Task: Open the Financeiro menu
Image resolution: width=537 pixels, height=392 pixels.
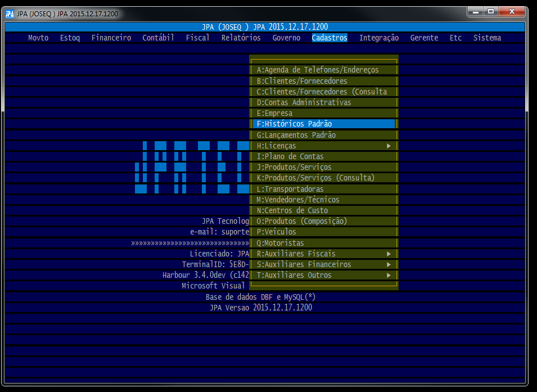Action: (x=111, y=38)
